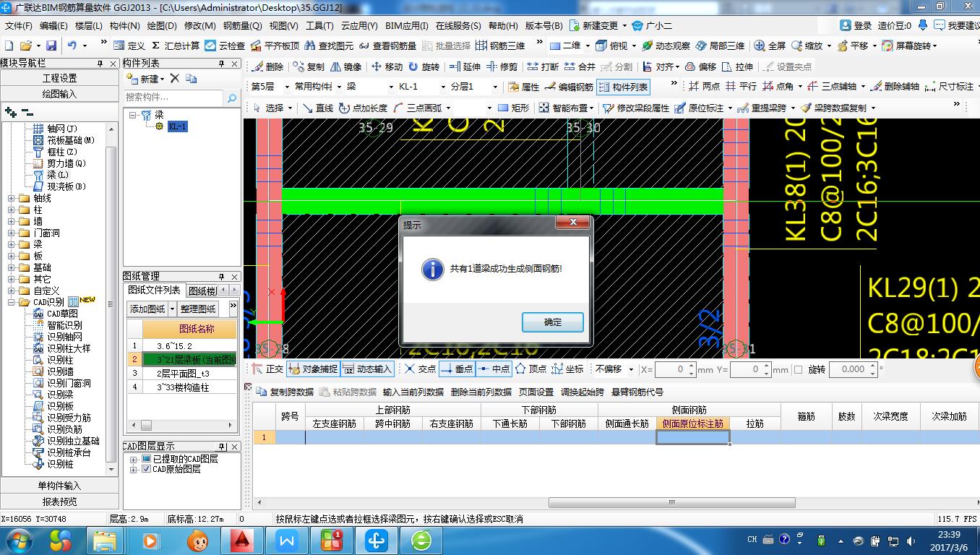Image resolution: width=980 pixels, height=555 pixels.
Task: Toggle 动态输入 dynamic input
Action: click(x=367, y=369)
